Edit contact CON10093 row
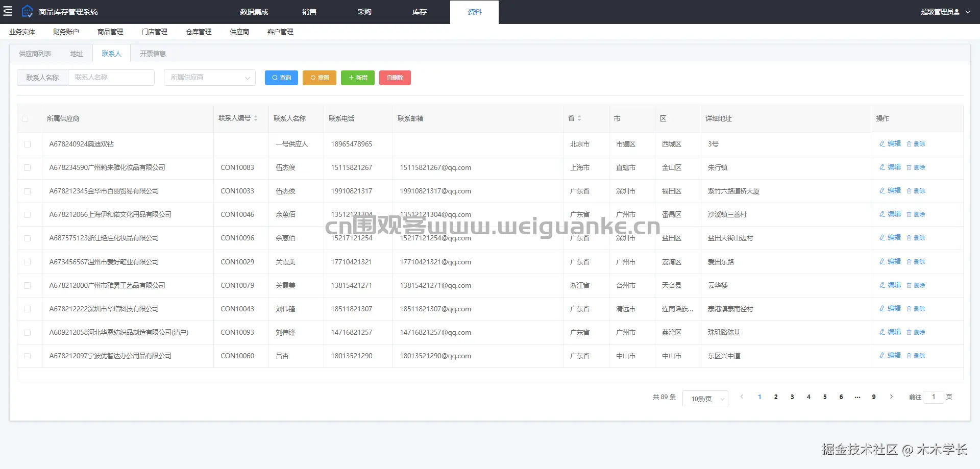The image size is (980, 469). pos(890,332)
